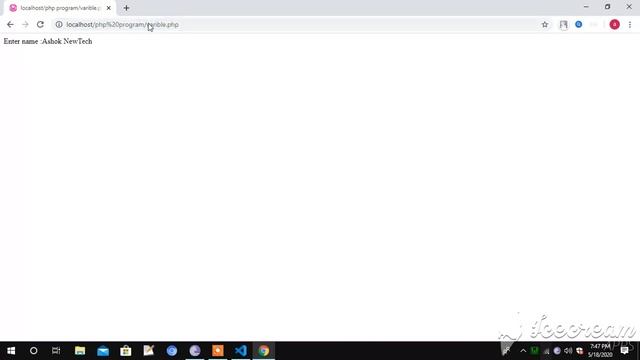
Task: Switch to the orange screen recorder app
Action: [218, 351]
